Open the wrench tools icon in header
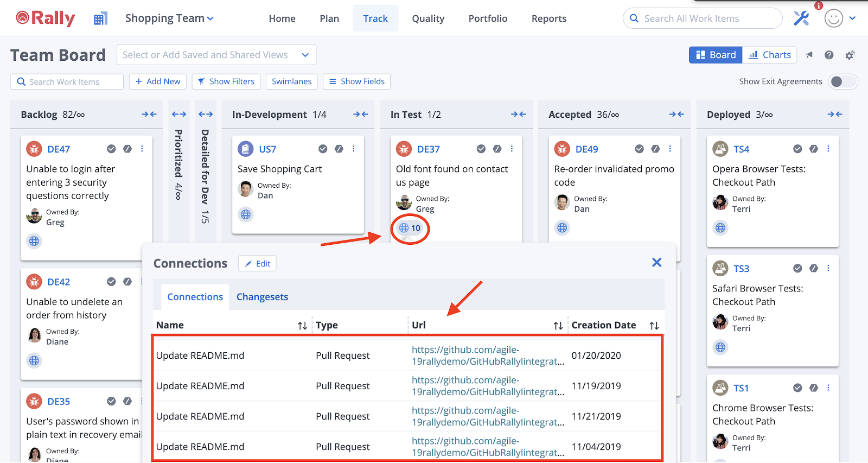Screen dimensions: 868x463 [x=801, y=18]
